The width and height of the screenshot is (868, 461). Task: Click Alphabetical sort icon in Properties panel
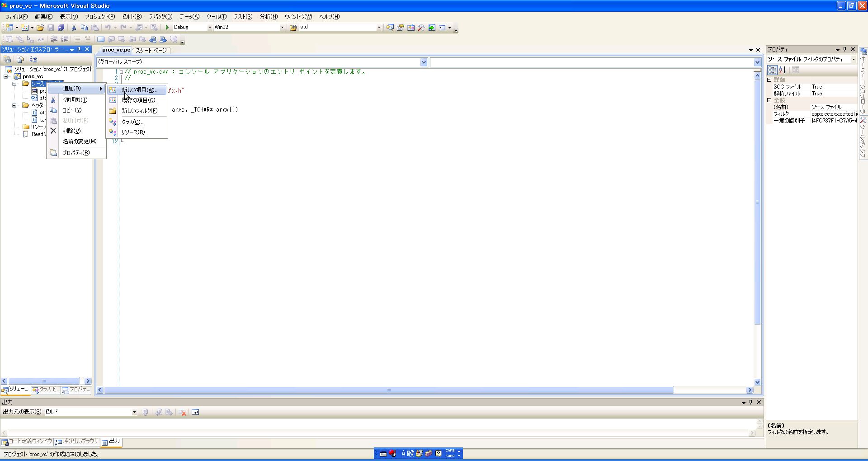tap(783, 70)
